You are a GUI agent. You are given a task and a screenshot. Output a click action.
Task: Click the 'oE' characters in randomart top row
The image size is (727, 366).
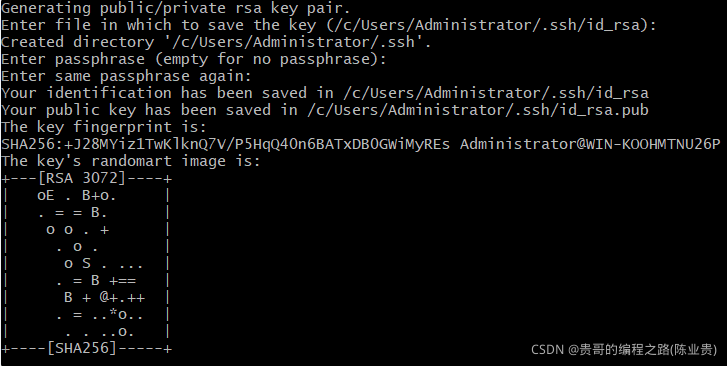click(x=45, y=196)
